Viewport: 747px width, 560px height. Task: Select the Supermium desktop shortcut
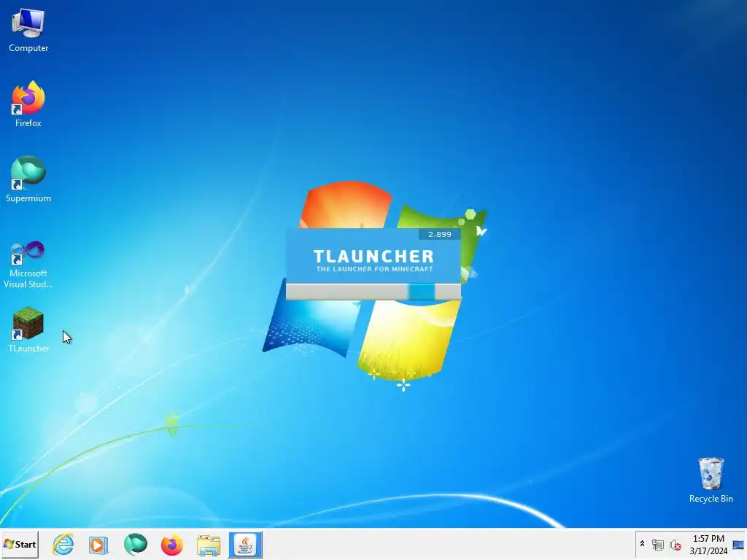(28, 179)
